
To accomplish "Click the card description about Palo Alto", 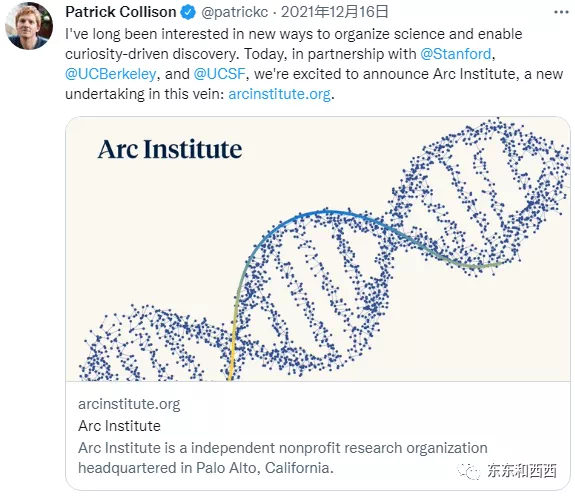I will (283, 458).
